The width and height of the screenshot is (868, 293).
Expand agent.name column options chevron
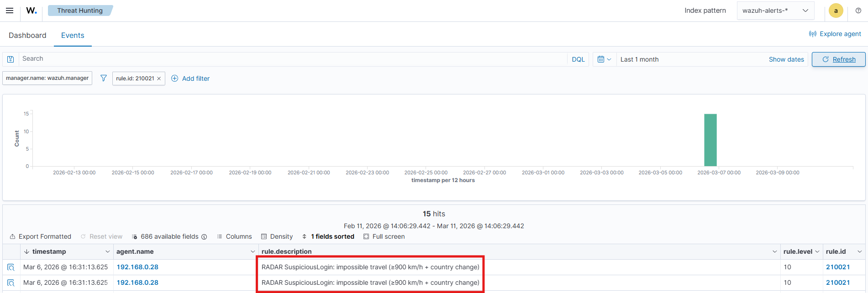(x=253, y=251)
